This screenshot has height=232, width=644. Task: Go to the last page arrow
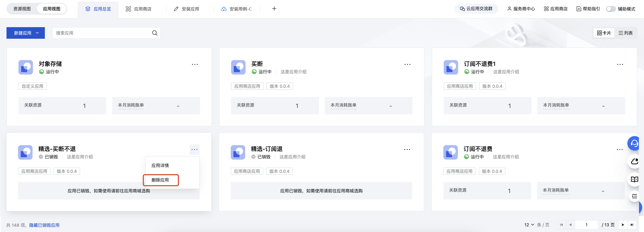click(632, 225)
